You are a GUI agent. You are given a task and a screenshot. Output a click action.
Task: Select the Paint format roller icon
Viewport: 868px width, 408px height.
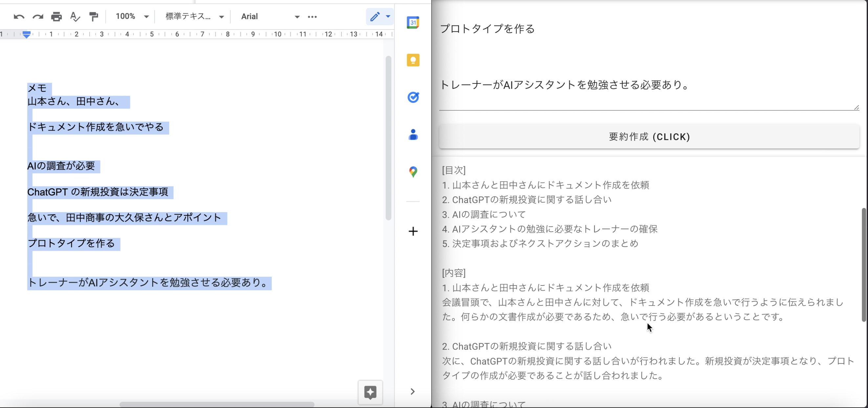coord(93,16)
